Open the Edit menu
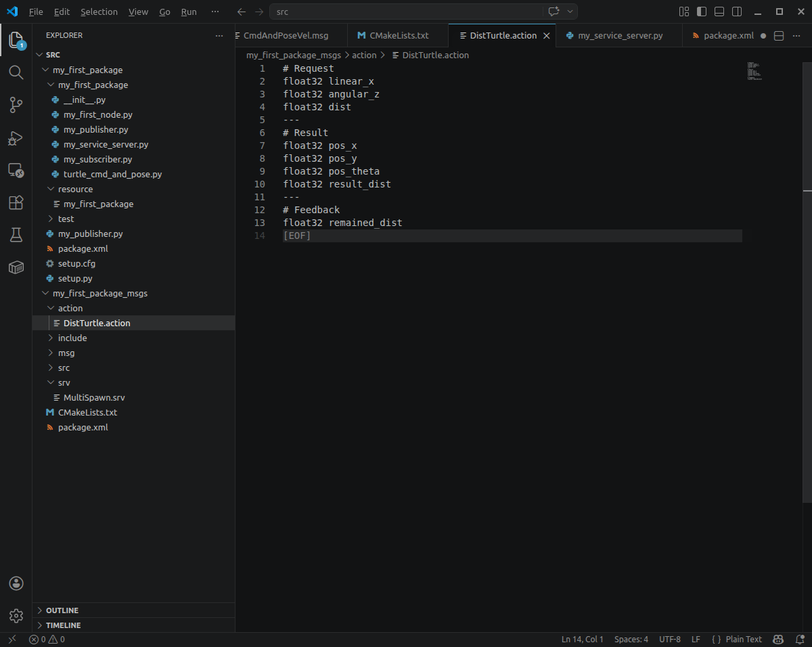 coord(62,12)
